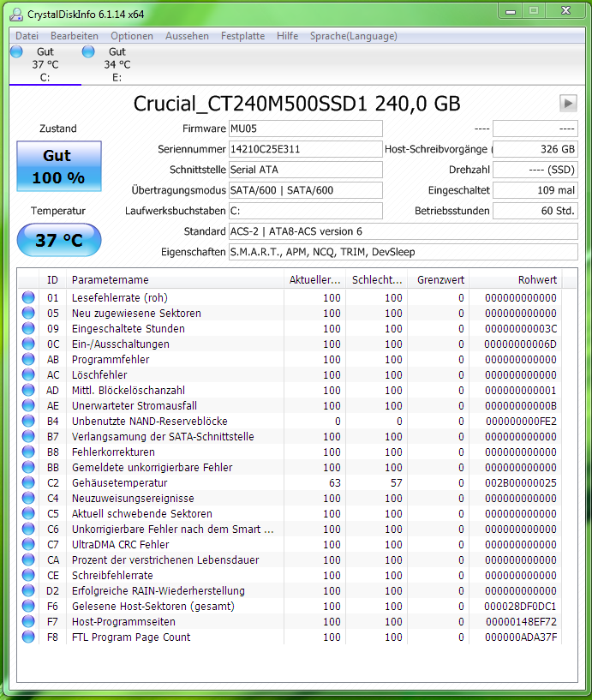Click the CrystalDiskInfo title bar icon
Viewport: 592px width, 700px height.
coord(16,15)
